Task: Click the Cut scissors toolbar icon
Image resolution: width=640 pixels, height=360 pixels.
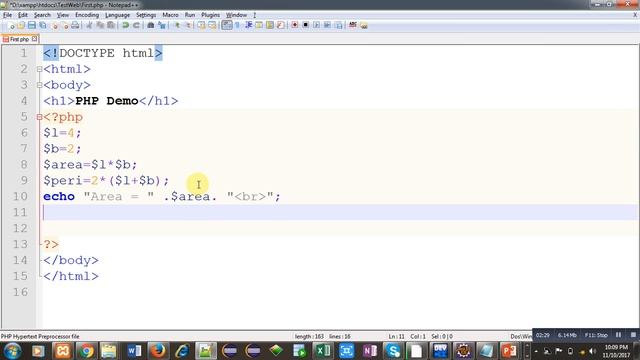Action: click(89, 25)
